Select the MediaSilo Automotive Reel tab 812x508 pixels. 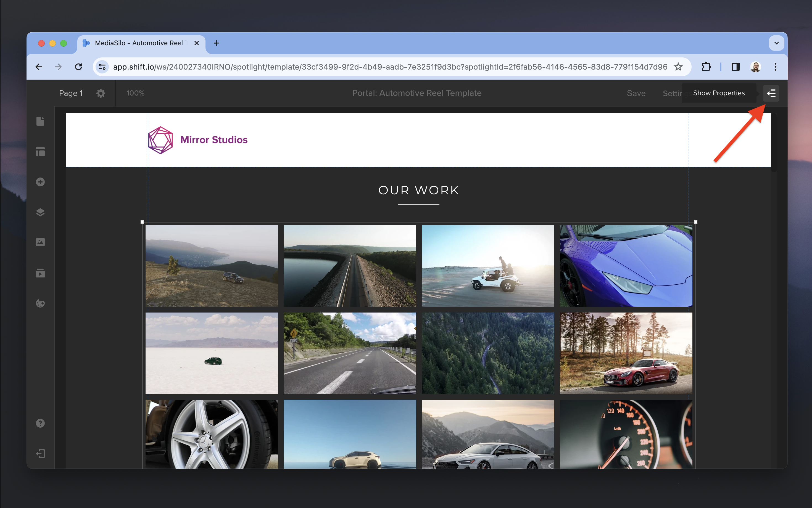(141, 43)
